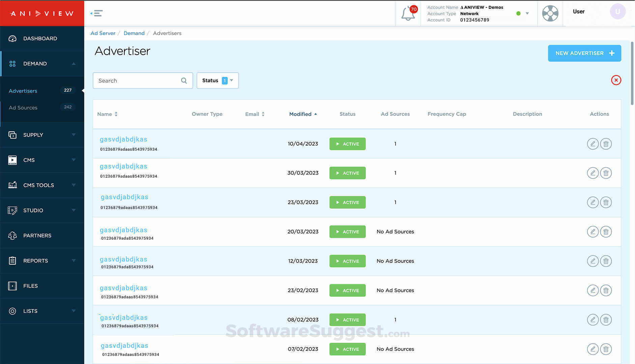Click the New Advertiser button
The image size is (635, 364).
584,53
